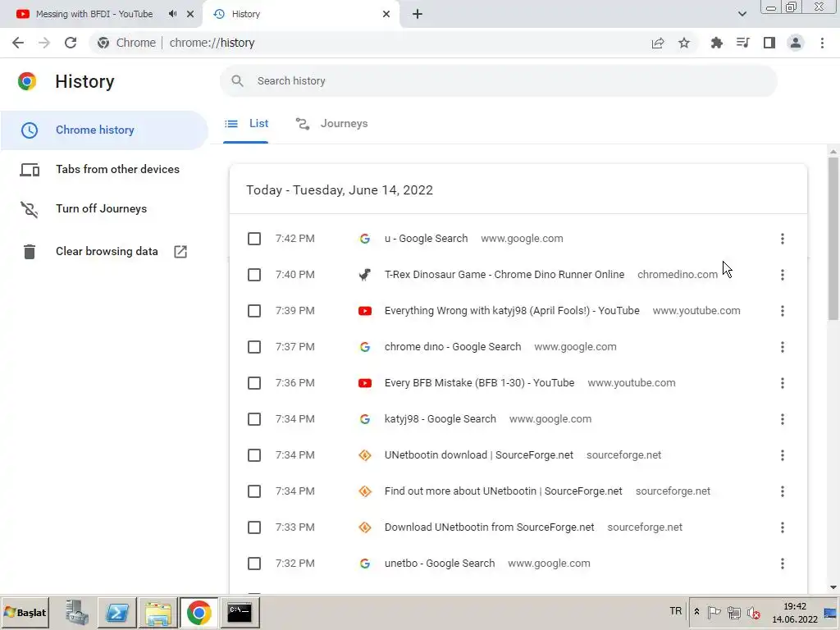Open actions menu for chrome dıno search
Viewport: 840px width, 630px height.
782,347
